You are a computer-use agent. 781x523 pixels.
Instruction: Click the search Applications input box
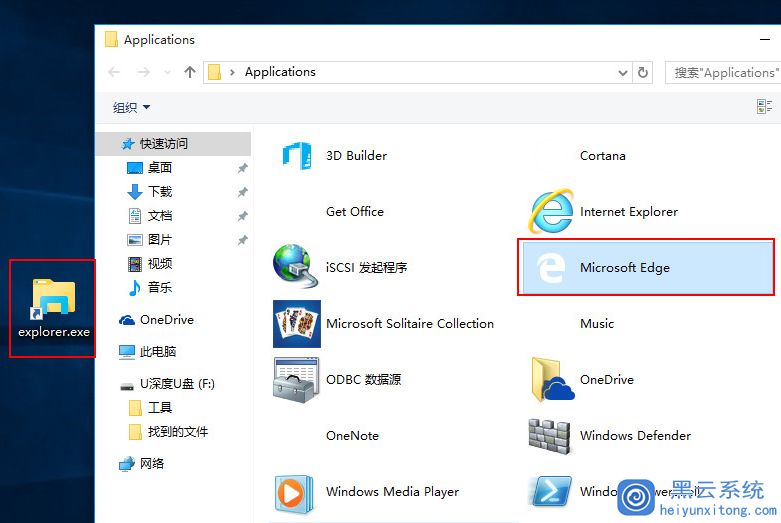tap(723, 73)
